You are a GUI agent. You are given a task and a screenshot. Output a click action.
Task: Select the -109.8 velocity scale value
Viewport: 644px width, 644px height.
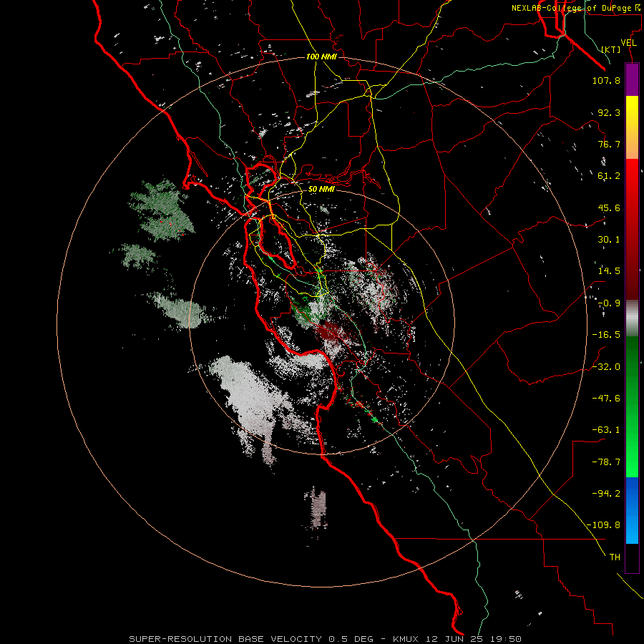pos(603,525)
